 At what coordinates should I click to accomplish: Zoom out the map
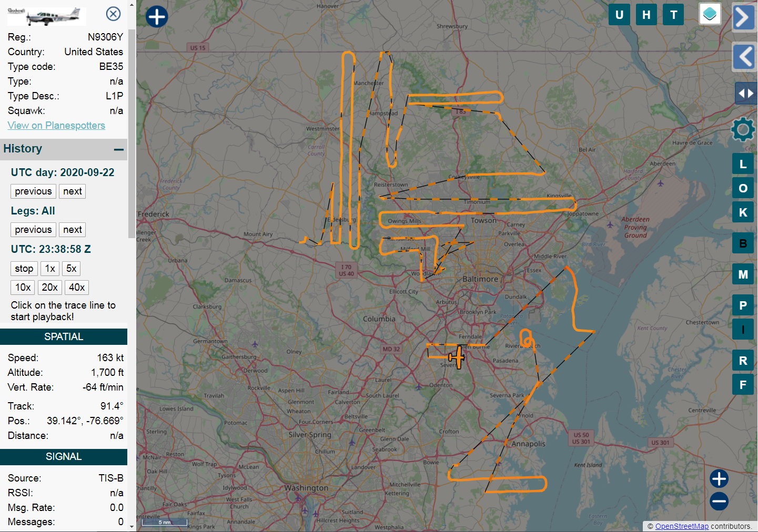point(719,501)
